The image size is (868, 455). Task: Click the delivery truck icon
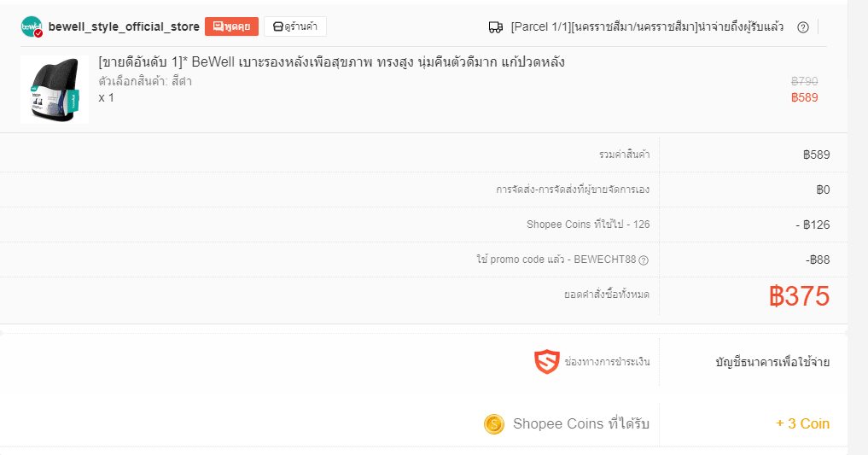tap(495, 27)
